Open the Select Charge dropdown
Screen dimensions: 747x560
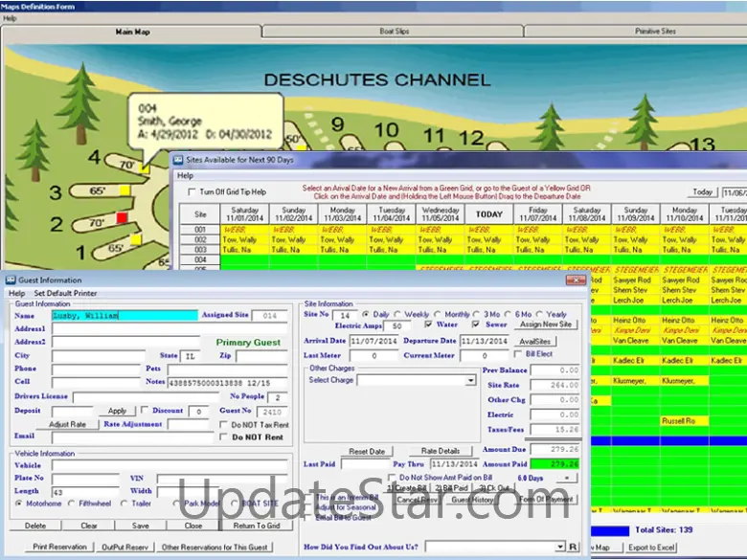(x=469, y=380)
